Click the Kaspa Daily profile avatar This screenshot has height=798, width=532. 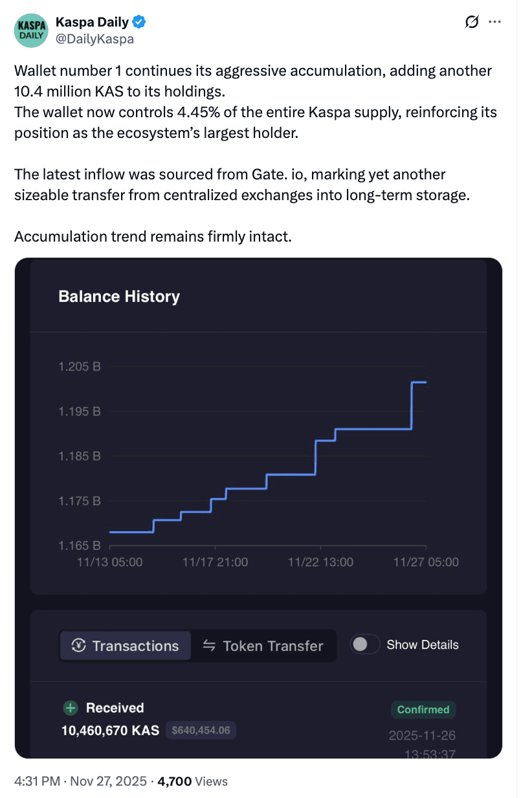point(30,30)
